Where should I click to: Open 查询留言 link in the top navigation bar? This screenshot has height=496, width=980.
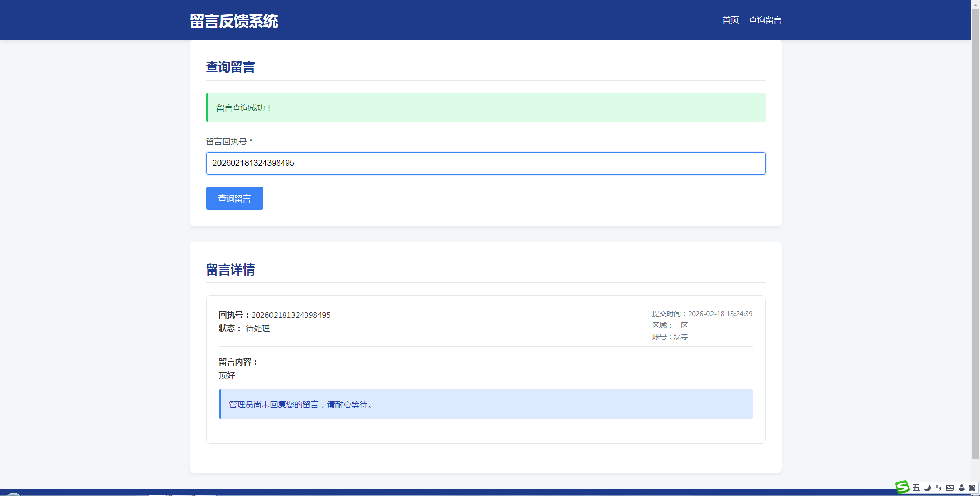765,20
